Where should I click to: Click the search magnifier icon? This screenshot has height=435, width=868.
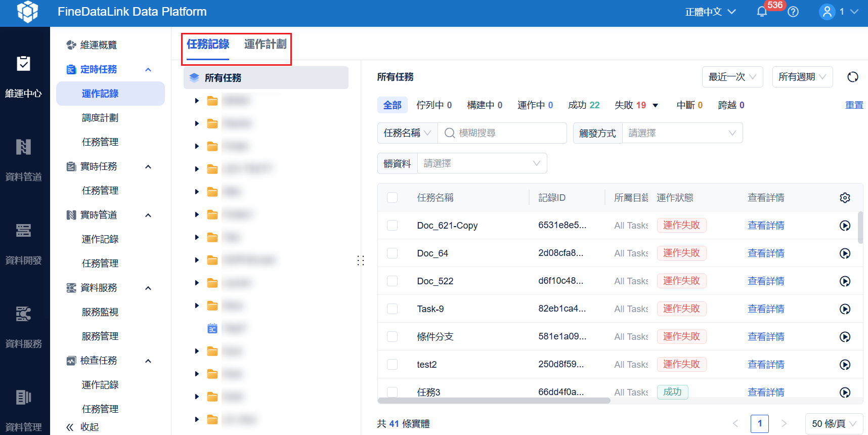pos(450,133)
